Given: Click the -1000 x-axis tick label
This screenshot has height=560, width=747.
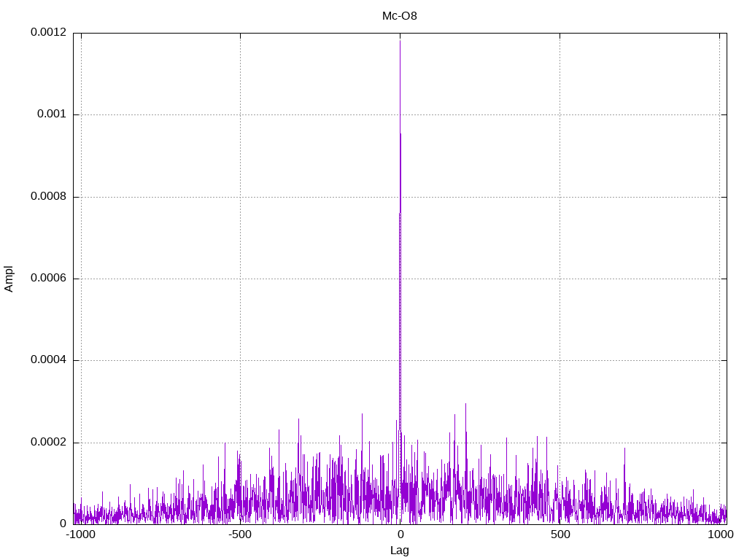Looking at the screenshot, I should (x=80, y=534).
